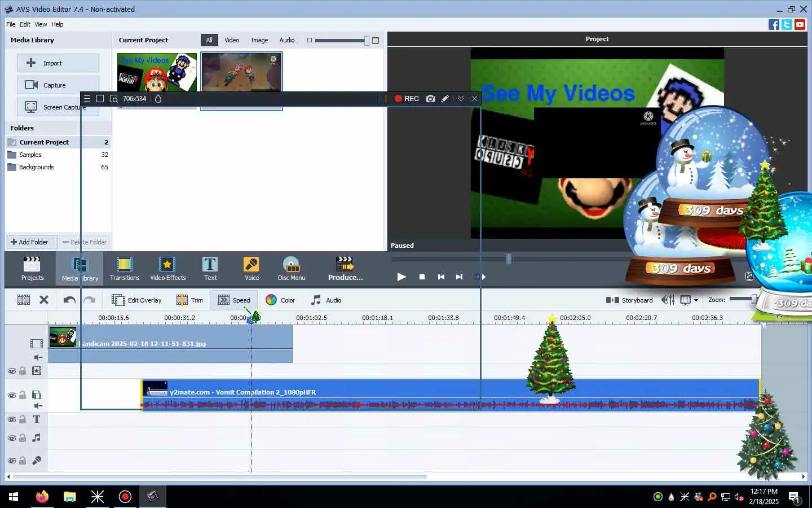This screenshot has width=812, height=508.
Task: Toggle visibility of text track
Action: 12,419
